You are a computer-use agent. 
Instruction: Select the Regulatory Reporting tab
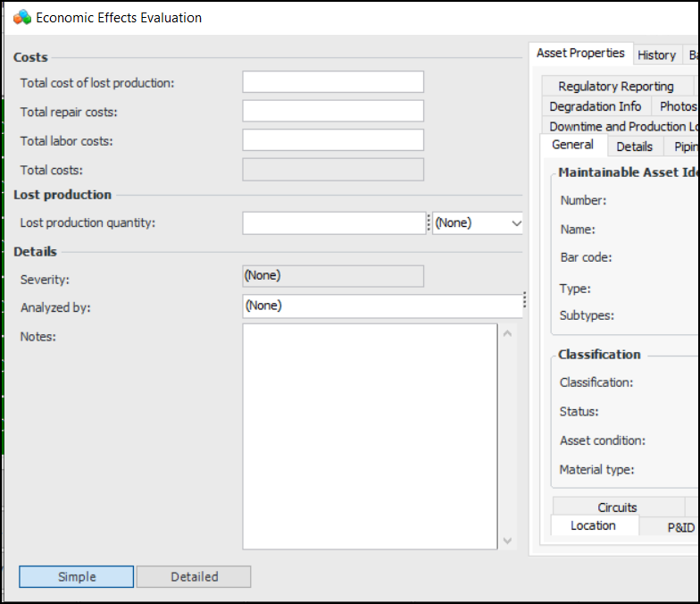tap(616, 87)
